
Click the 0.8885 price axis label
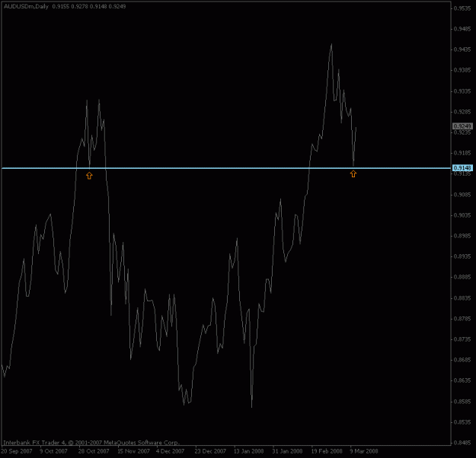tap(462, 277)
